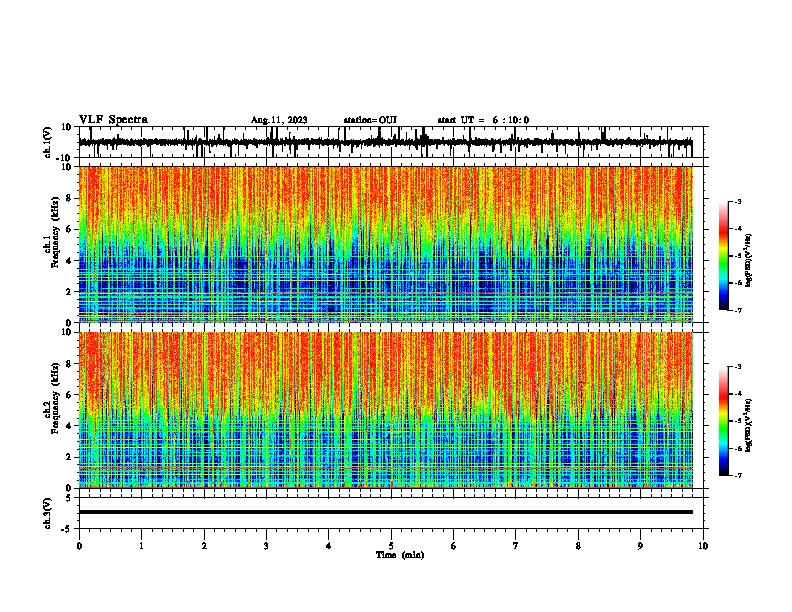The height and width of the screenshot is (612, 792).
Task: Click the "Time (min)" axis label
Action: [400, 555]
